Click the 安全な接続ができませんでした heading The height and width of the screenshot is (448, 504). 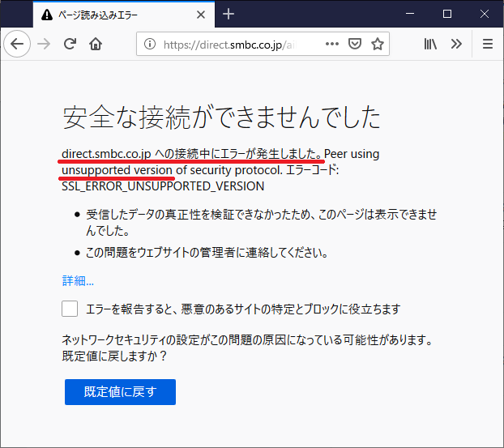pyautogui.click(x=221, y=117)
